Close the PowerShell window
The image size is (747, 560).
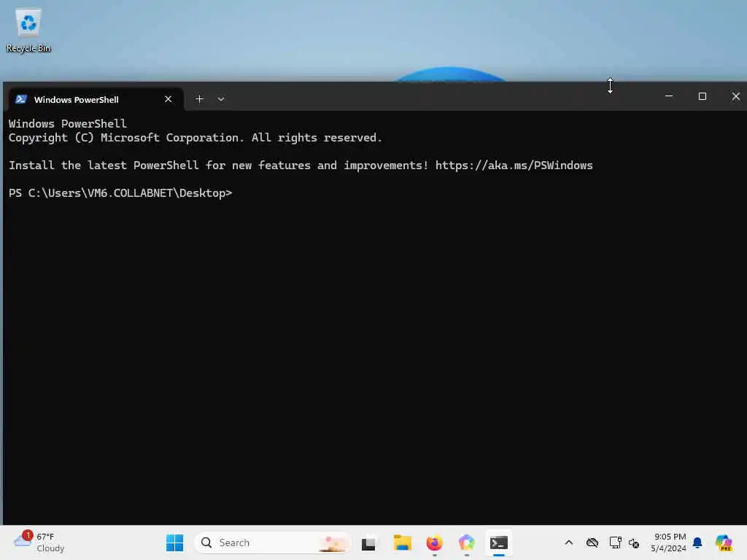735,96
